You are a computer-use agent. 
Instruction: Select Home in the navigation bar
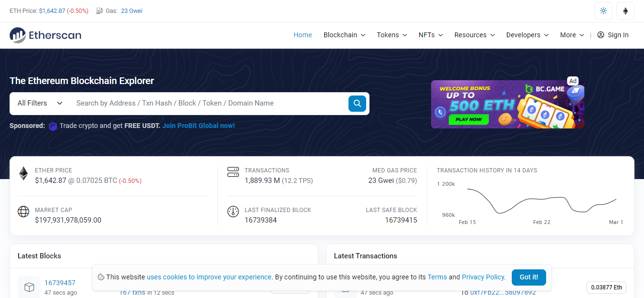303,35
